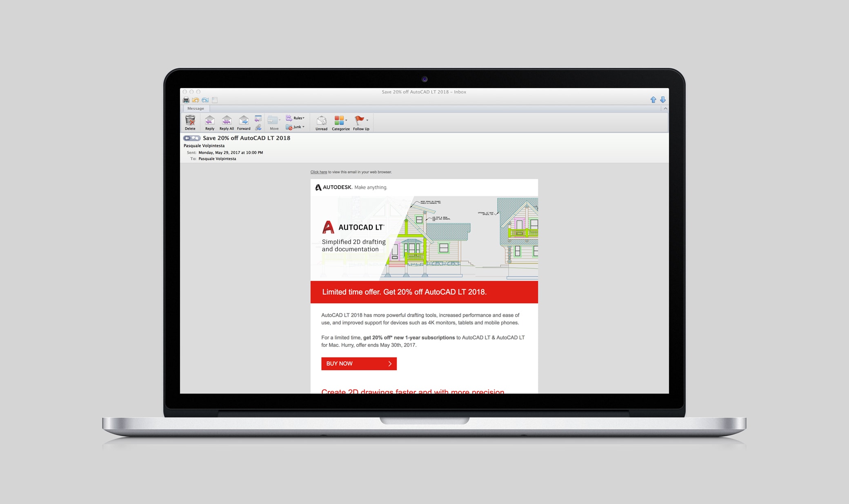Screen dimensions: 849x504
Task: Open the Rules dropdown
Action: pyautogui.click(x=296, y=118)
